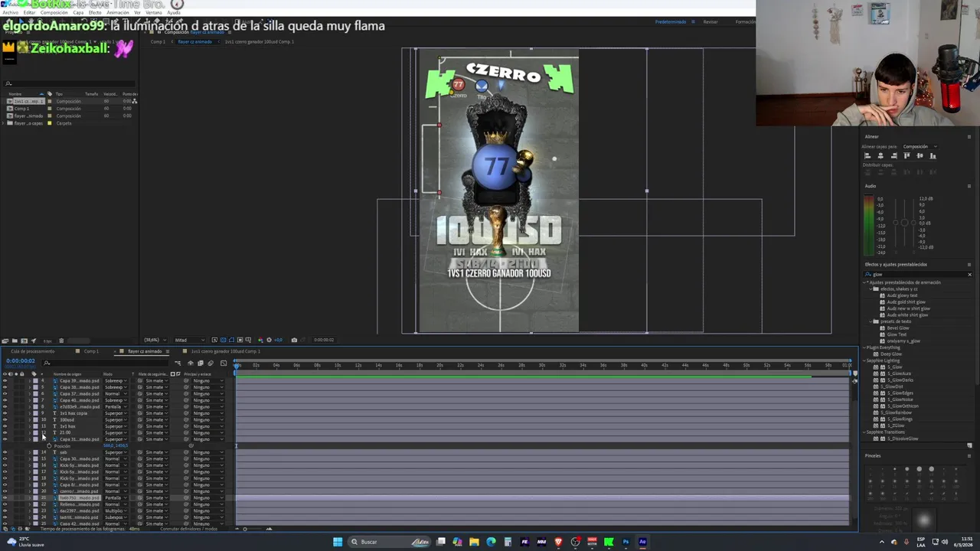Select the S_GlowRainbow effect
This screenshot has width=980, height=551.
point(896,412)
